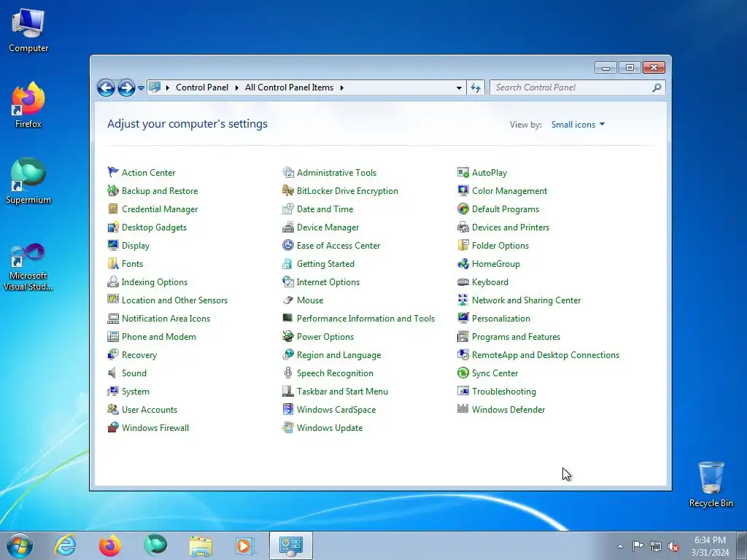The width and height of the screenshot is (747, 560).
Task: Click the search magnifier icon
Action: pyautogui.click(x=657, y=87)
